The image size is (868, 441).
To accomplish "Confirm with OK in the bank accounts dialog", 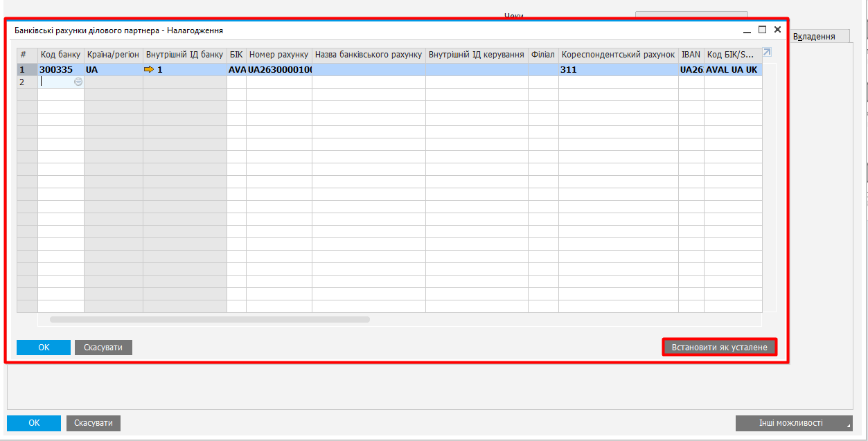I will click(x=44, y=348).
